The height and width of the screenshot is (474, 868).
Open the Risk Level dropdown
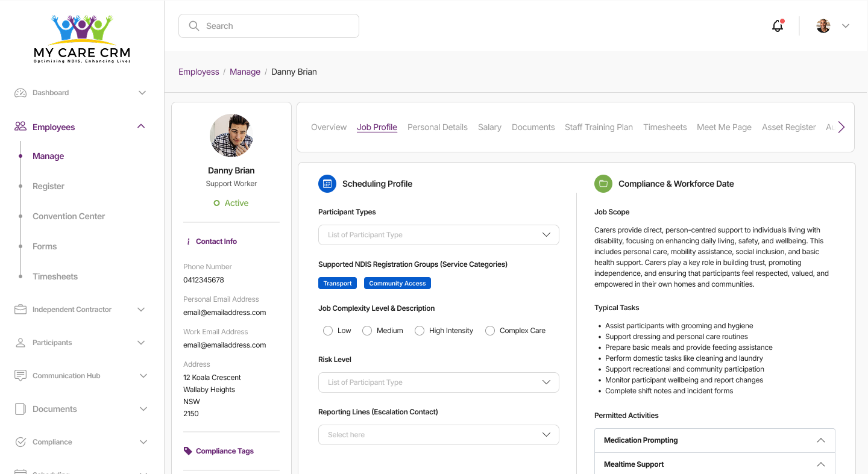(x=439, y=382)
